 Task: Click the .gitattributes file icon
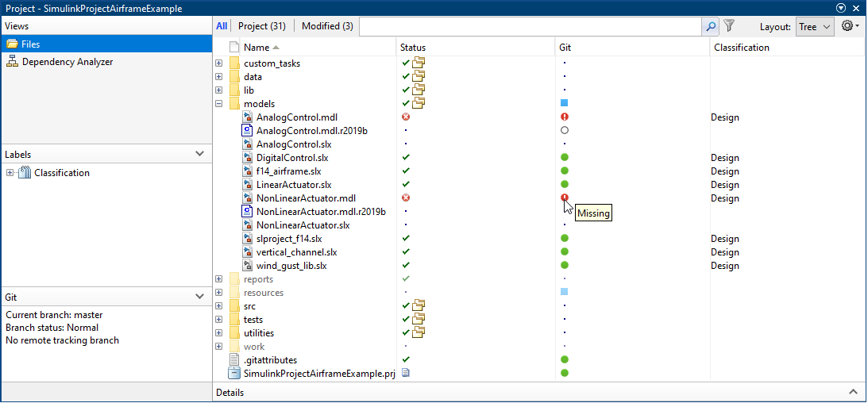tap(234, 360)
